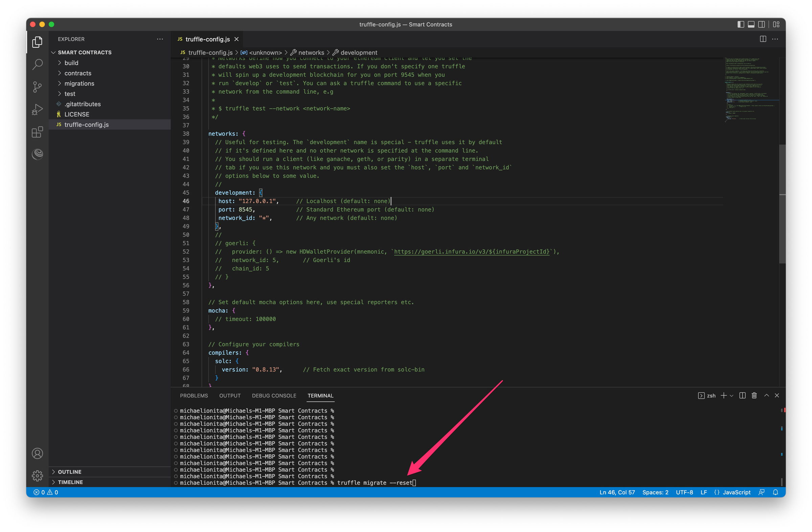Open the Explorer view in activity bar
Image resolution: width=812 pixels, height=532 pixels.
(37, 42)
